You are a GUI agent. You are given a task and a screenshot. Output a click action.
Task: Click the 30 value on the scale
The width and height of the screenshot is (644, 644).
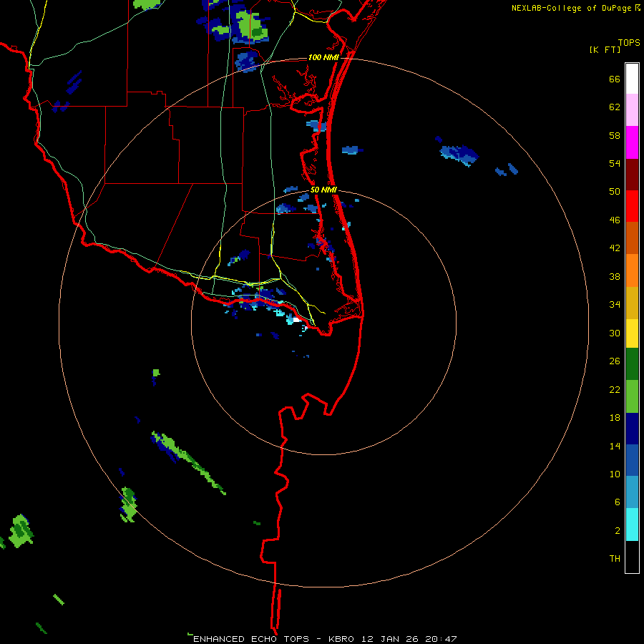point(615,333)
